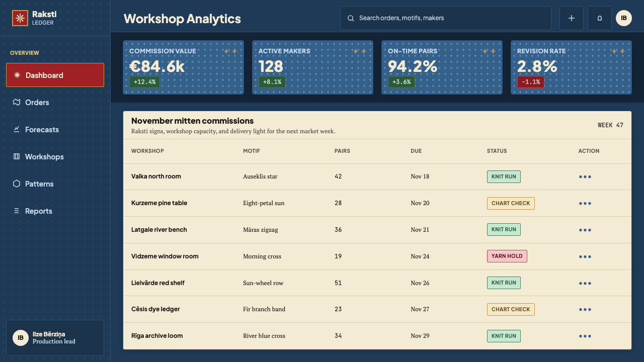Image resolution: width=644 pixels, height=362 pixels.
Task: Click ellipsis icon for Lielvārde red shelf
Action: pos(585,283)
